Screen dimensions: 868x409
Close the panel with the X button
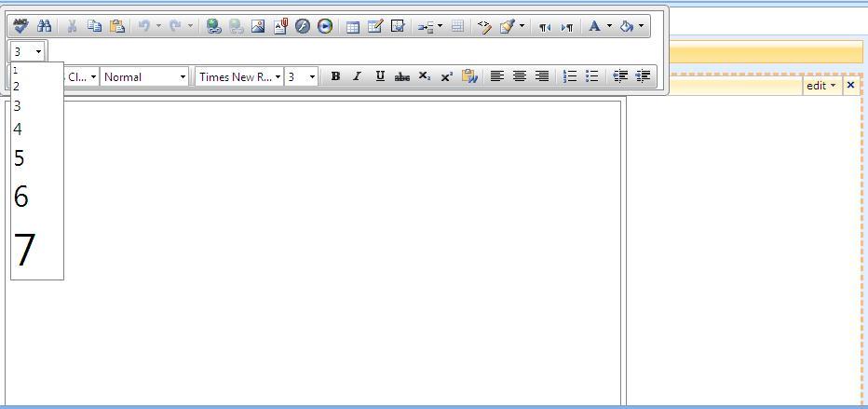pyautogui.click(x=851, y=85)
